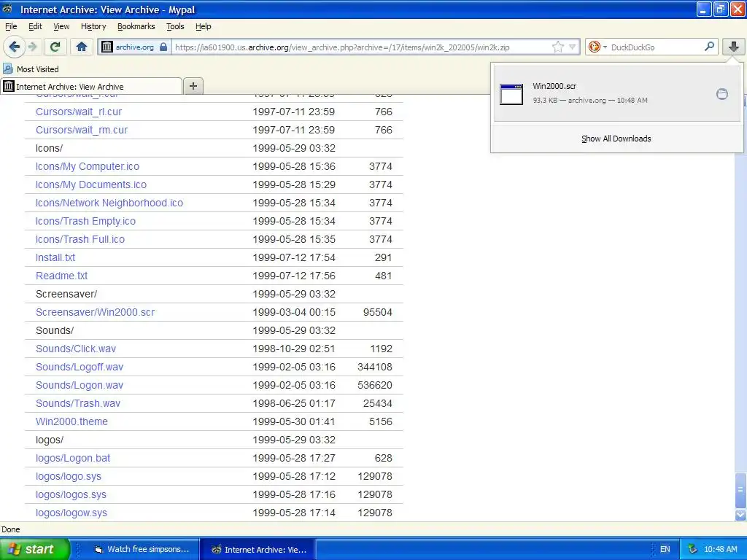The width and height of the screenshot is (747, 560).
Task: Open the Bookmarks menu
Action: coord(136,26)
